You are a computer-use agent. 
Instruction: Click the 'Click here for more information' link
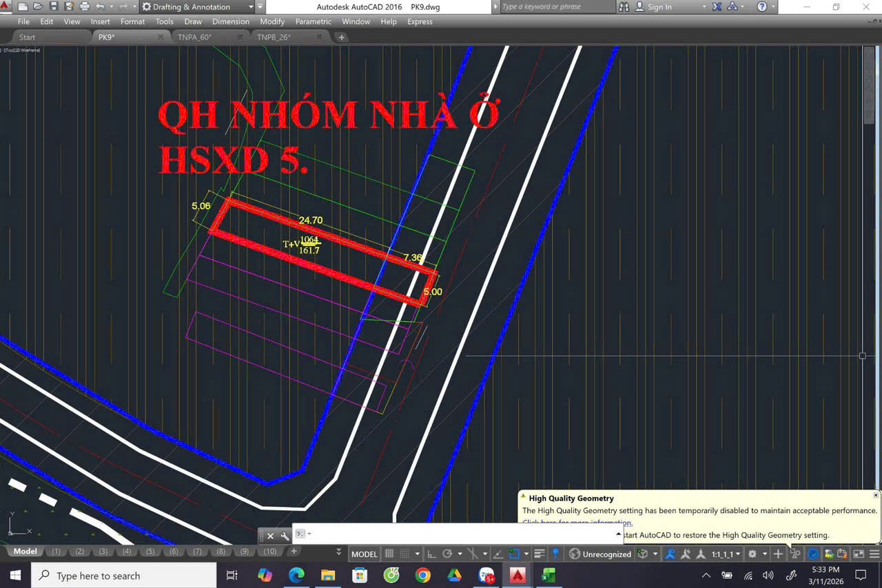(x=576, y=522)
